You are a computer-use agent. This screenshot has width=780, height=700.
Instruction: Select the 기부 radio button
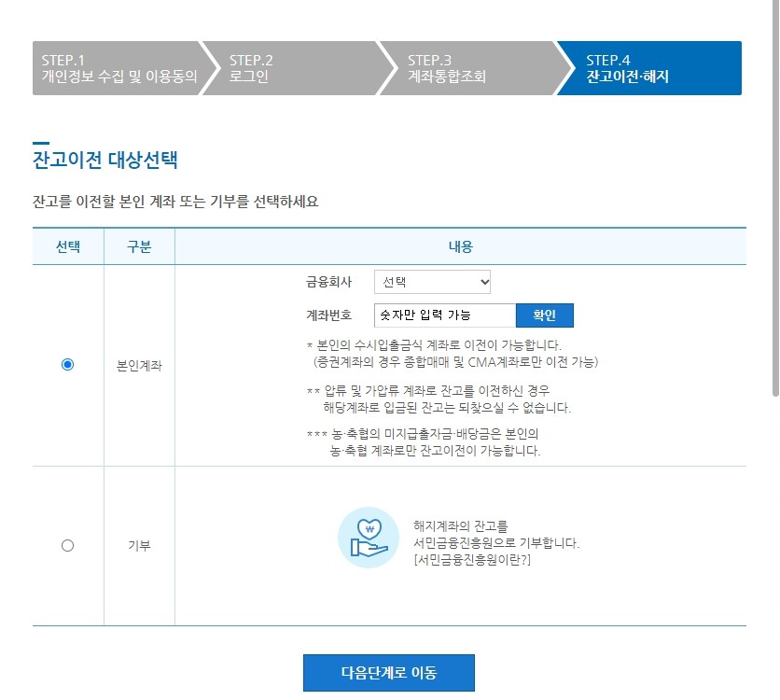68,545
